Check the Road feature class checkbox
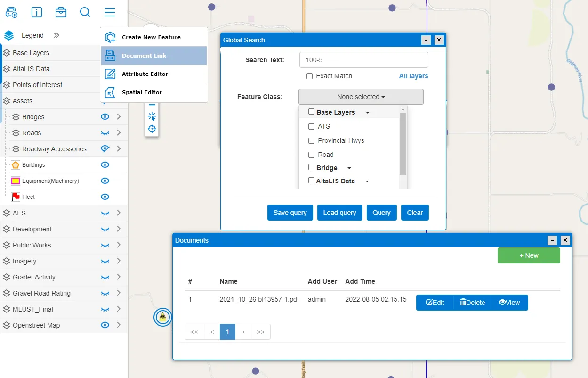588x378 pixels. click(x=311, y=155)
